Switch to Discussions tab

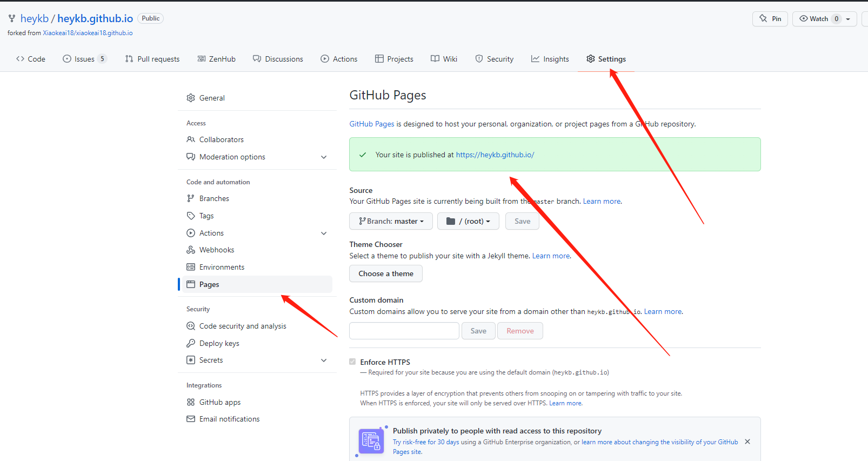pyautogui.click(x=278, y=59)
